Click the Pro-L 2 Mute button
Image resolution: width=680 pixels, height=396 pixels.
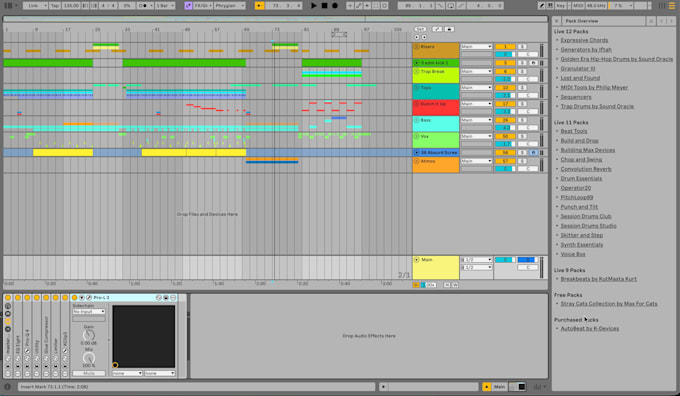[x=88, y=373]
